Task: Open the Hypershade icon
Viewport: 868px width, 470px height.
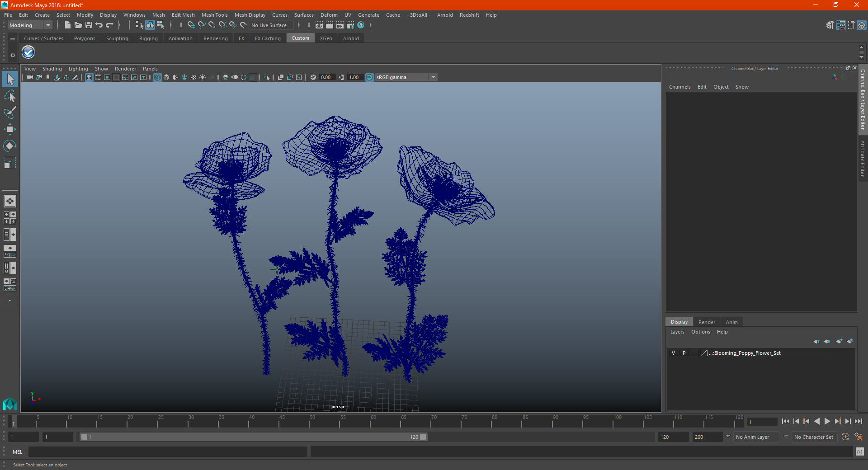Action: 361,25
